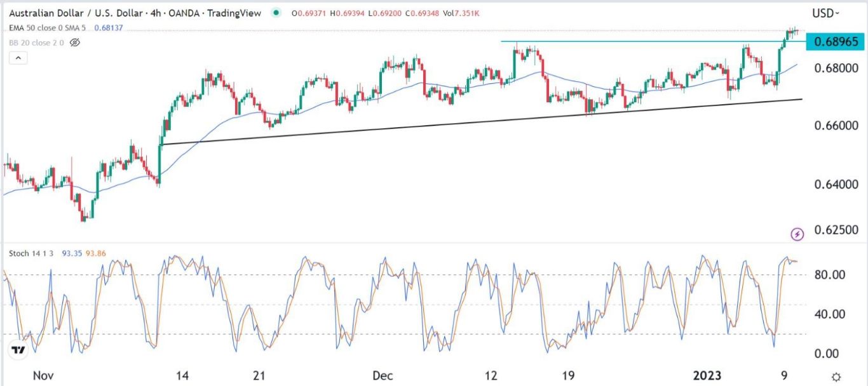
Task: Show the hidden Bollinger Bands indicator
Action: [75, 43]
